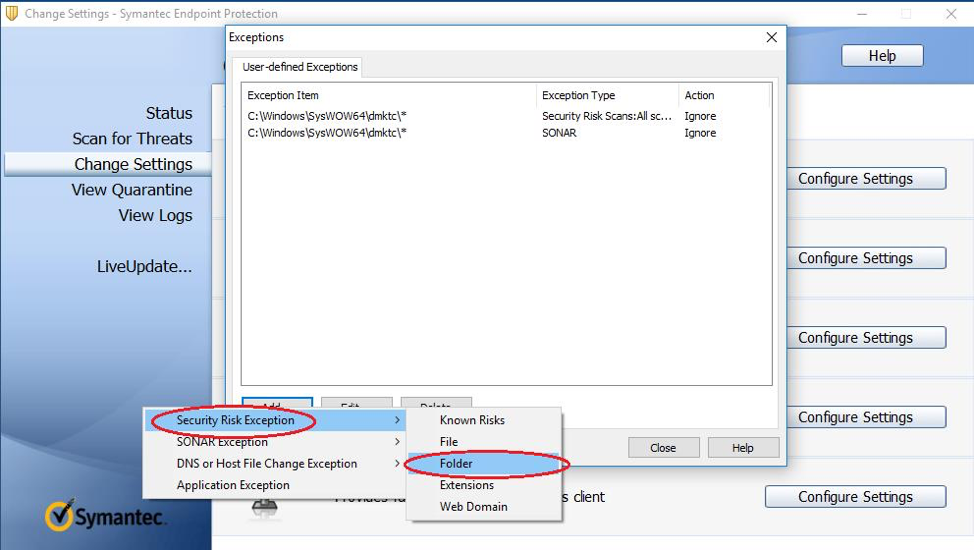Click the topmost Configure Settings button

[x=866, y=179]
